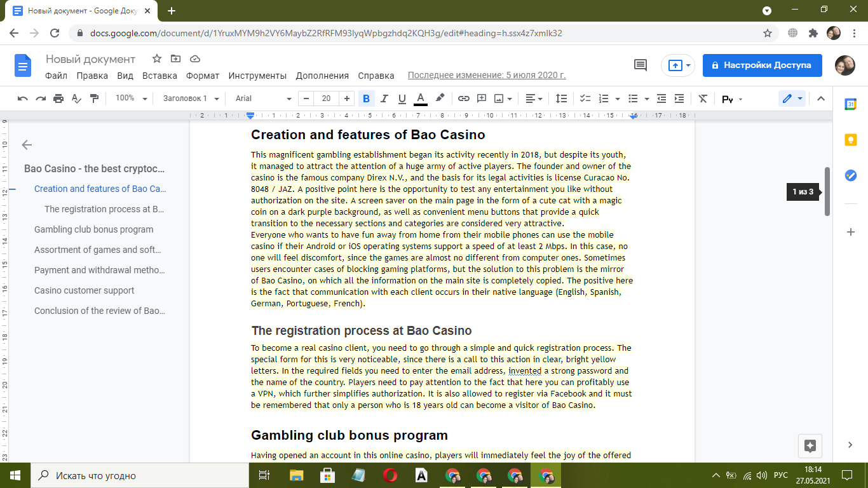Open the Инструменты menu
Viewport: 868px width, 488px height.
coord(257,76)
